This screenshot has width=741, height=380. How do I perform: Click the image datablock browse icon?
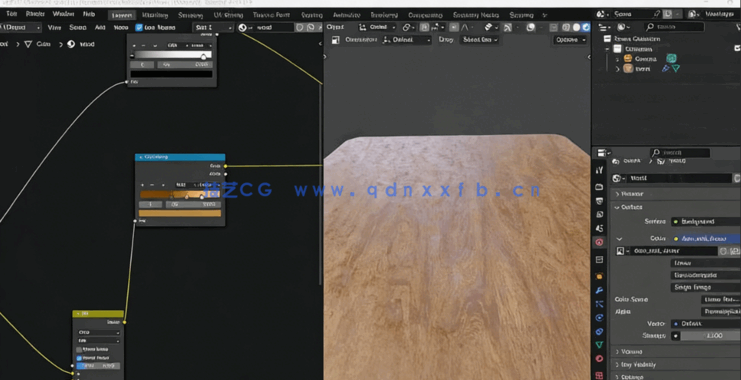pos(623,251)
